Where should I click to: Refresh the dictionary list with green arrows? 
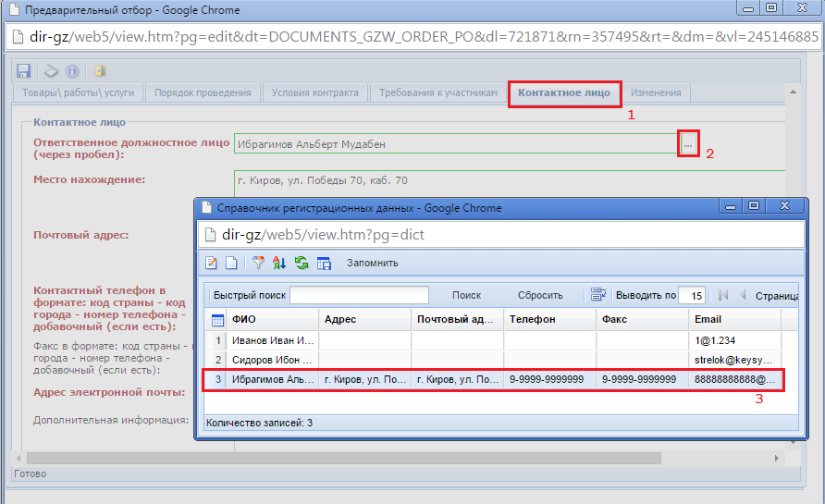[x=302, y=263]
